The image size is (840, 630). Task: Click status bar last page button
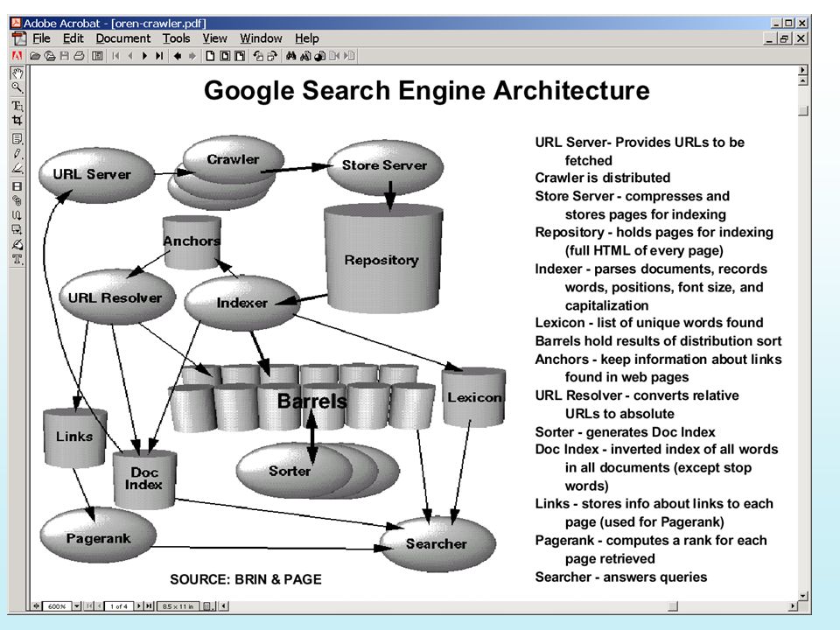click(x=149, y=605)
